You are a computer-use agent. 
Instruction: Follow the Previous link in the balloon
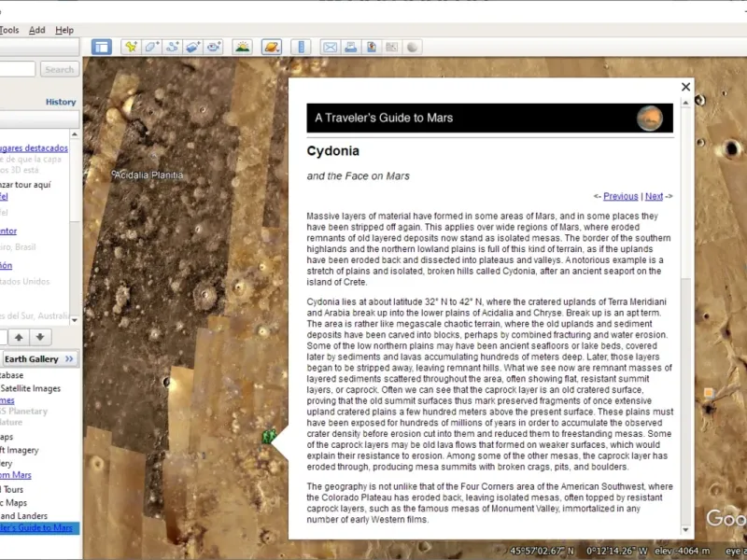(620, 196)
